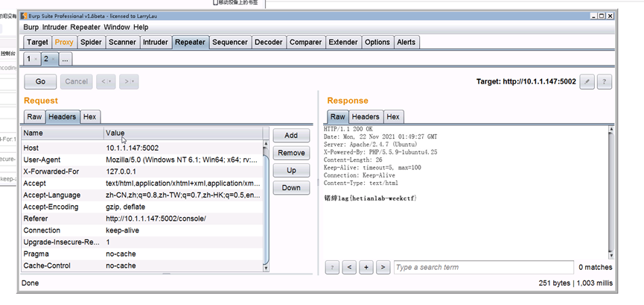Screen dimensions: 644x305
Task: Click the search term input field
Action: click(x=483, y=267)
